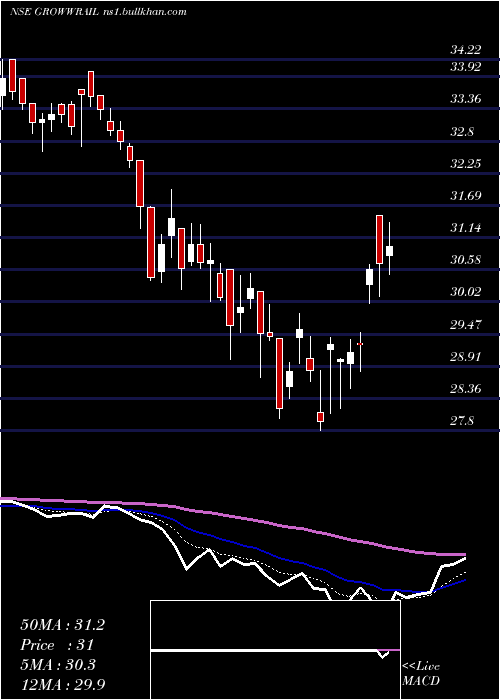
Task: Click the 30.58 price level label
Action: click(x=465, y=259)
